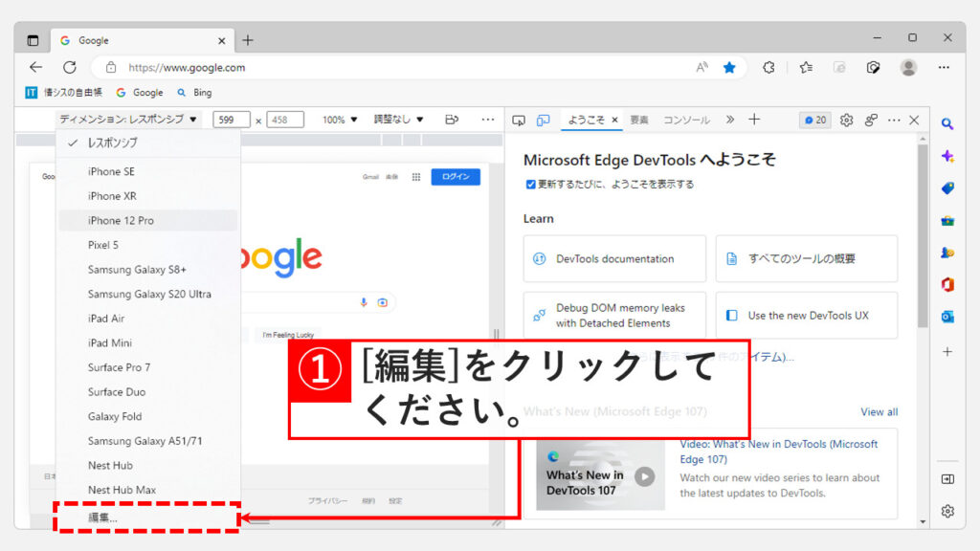Open the sidebar Games icon
The width and height of the screenshot is (980, 551).
tap(947, 253)
